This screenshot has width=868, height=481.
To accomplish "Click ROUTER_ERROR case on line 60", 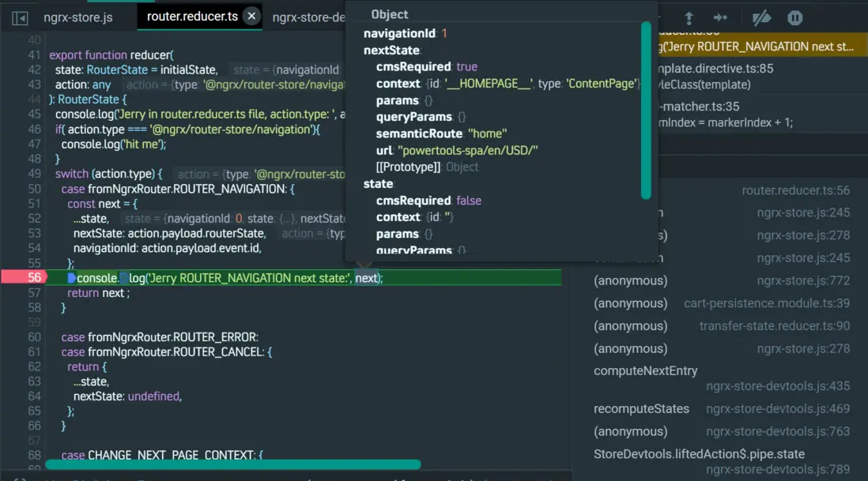I will [x=160, y=337].
